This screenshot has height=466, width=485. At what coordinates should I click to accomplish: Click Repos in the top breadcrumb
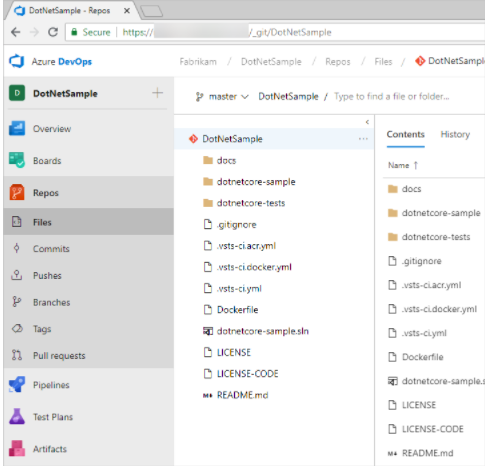[338, 62]
